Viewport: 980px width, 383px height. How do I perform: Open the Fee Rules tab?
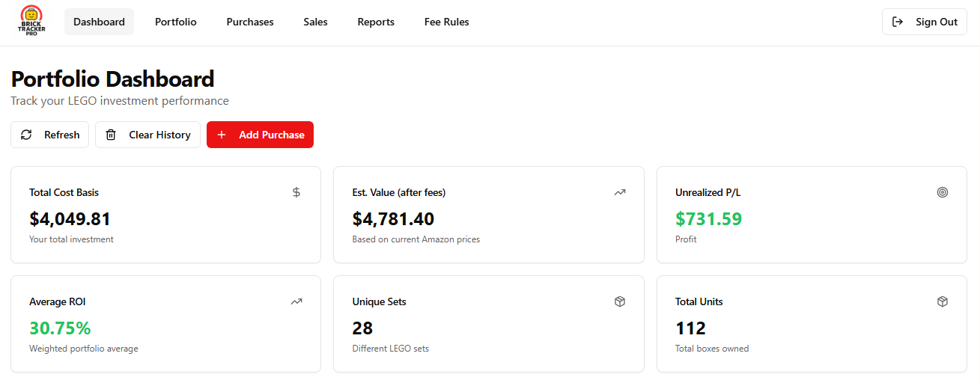[x=447, y=22]
